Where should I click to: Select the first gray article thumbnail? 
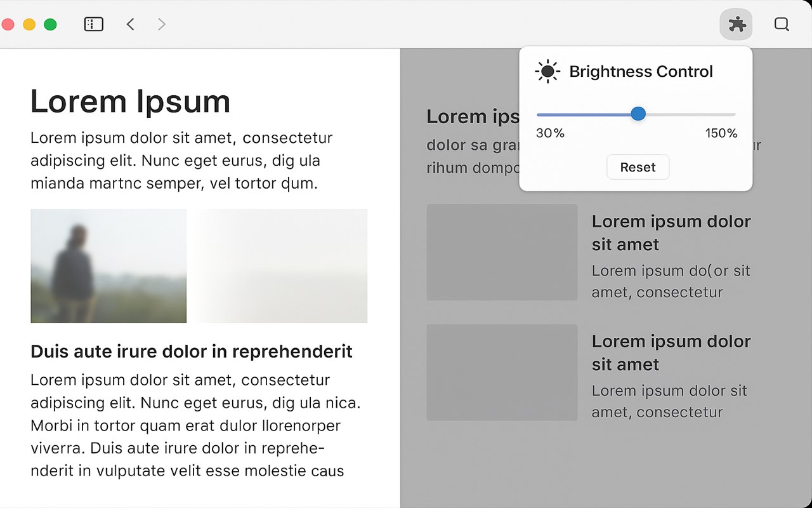(502, 252)
